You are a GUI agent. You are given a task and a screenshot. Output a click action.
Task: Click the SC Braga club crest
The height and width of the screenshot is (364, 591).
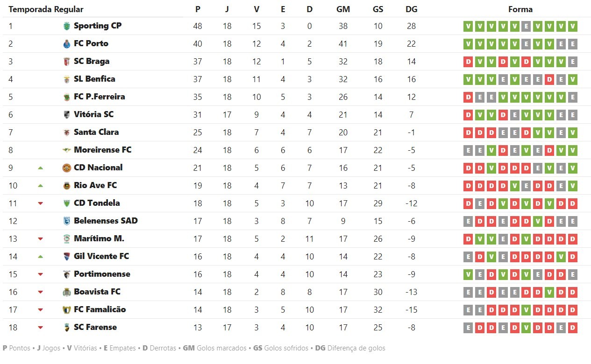66,62
